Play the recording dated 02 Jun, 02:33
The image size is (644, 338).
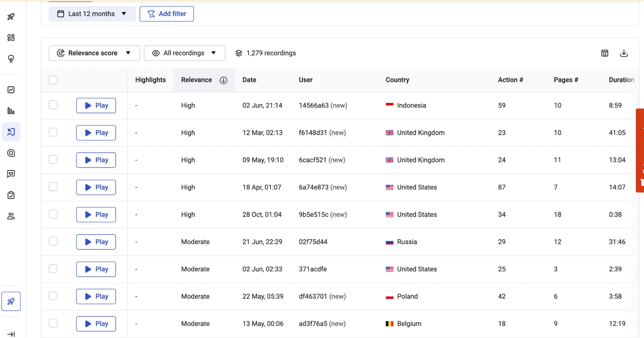96,269
